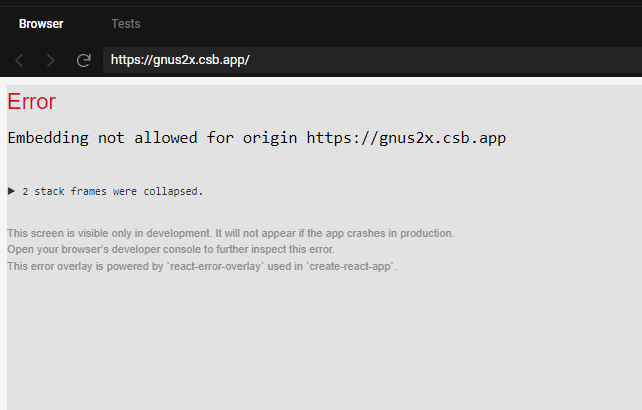
Task: Expand the collapsed stack frames triangle
Action: coord(11,190)
